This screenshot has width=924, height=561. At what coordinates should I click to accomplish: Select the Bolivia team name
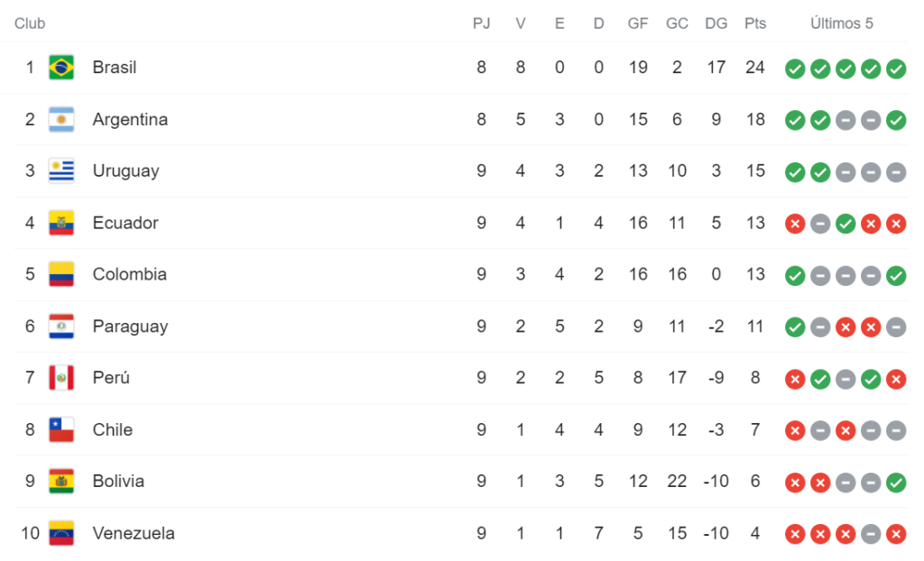coord(118,482)
